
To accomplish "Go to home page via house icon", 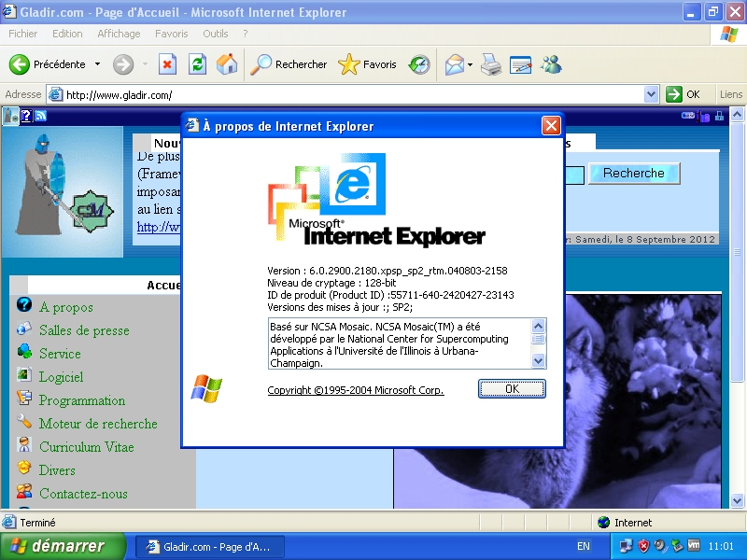I will pyautogui.click(x=227, y=64).
